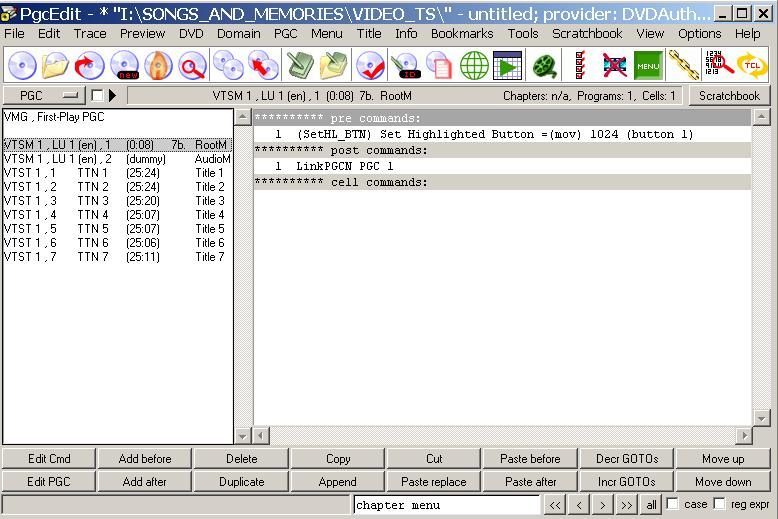Select the SetHL_BTN pre command line
The height and width of the screenshot is (519, 778).
pos(502,134)
